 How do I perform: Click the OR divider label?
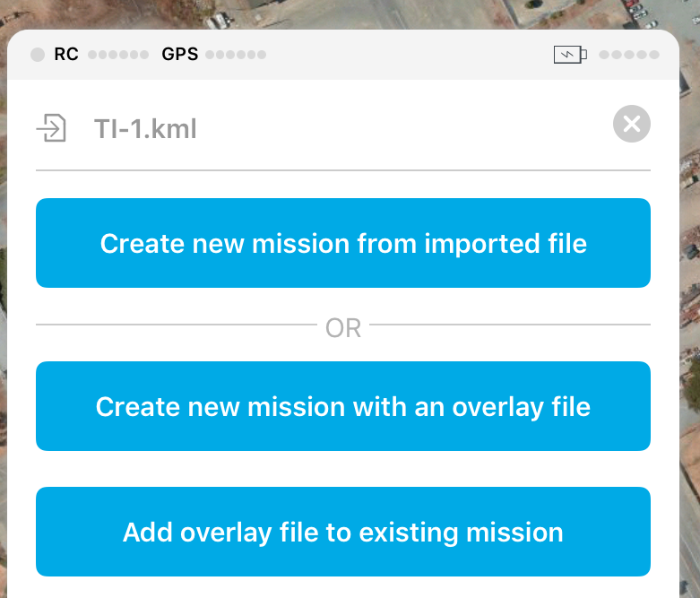coord(343,328)
